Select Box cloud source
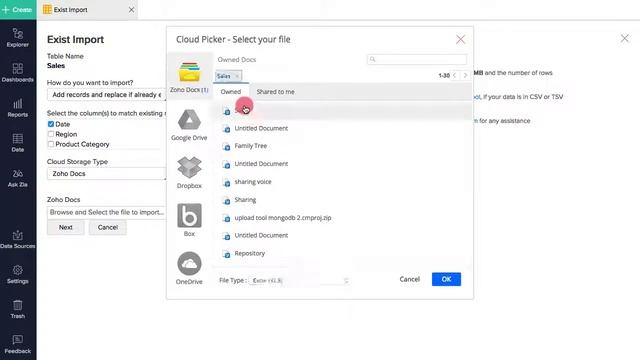Screen dimensions: 640x360 pyautogui.click(x=189, y=220)
